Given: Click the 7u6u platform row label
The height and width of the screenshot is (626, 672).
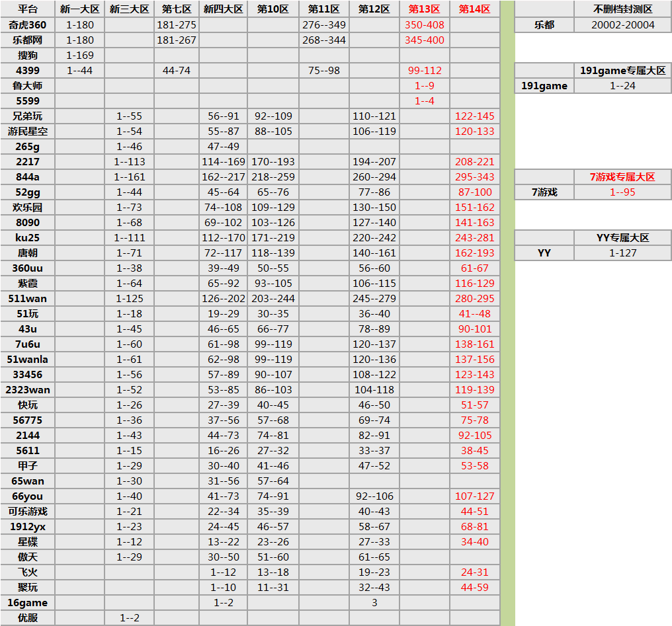Looking at the screenshot, I should pyautogui.click(x=27, y=344).
